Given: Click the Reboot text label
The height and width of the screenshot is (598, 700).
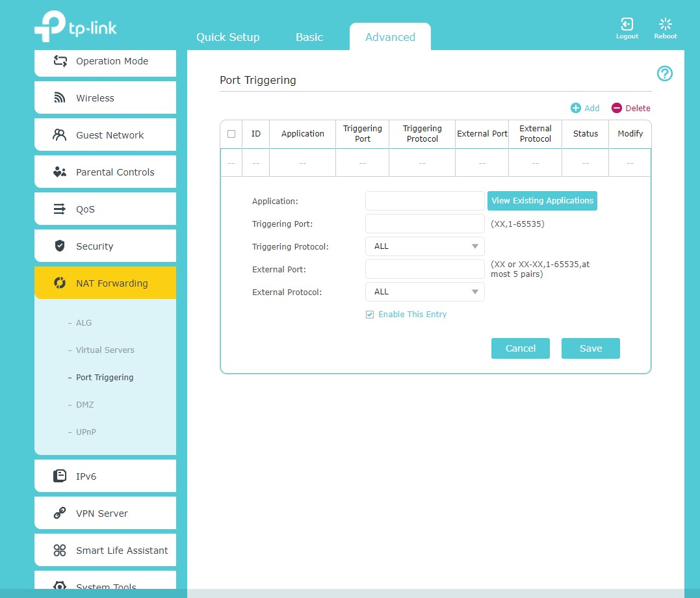Looking at the screenshot, I should (665, 36).
